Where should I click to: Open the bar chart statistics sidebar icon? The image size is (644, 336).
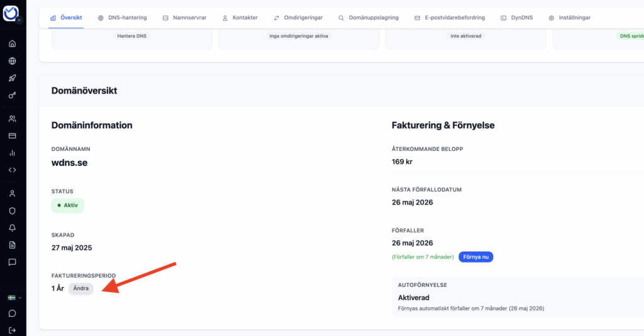pyautogui.click(x=12, y=153)
